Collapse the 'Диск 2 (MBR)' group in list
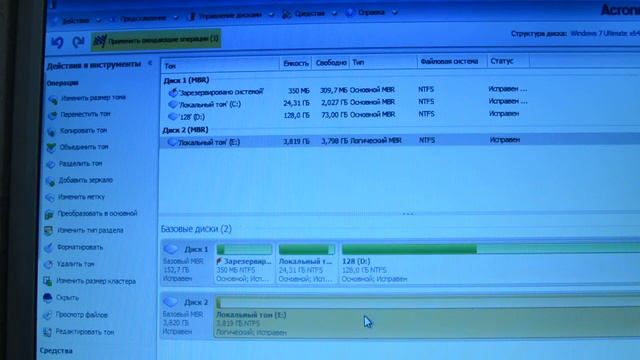 click(x=185, y=130)
